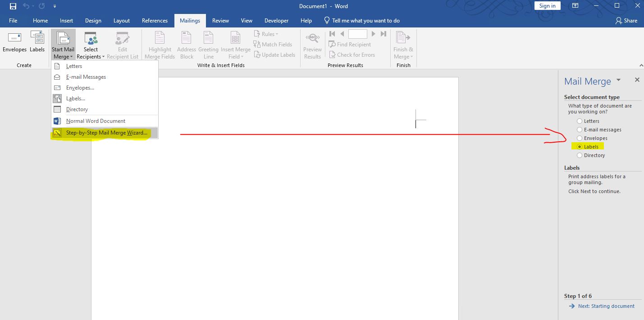Open Mail Merge pane options arrow
Image resolution: width=644 pixels, height=320 pixels.
click(618, 80)
